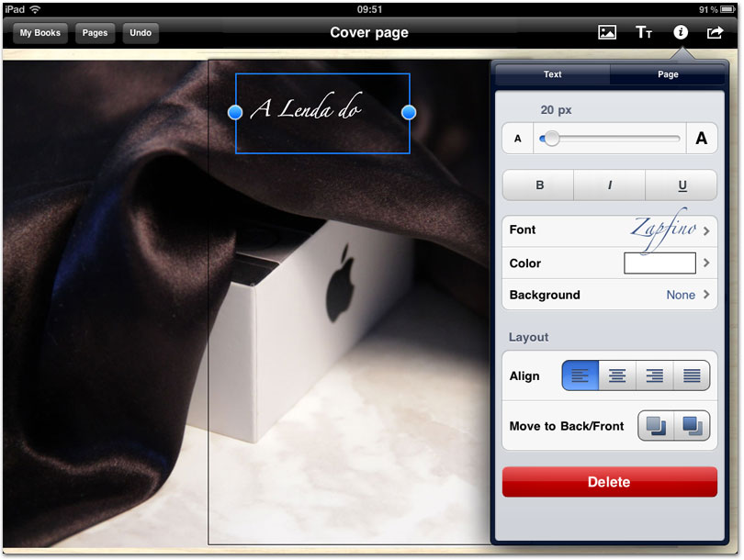Tap the add text (TT) icon
The image size is (744, 560).
tap(644, 32)
